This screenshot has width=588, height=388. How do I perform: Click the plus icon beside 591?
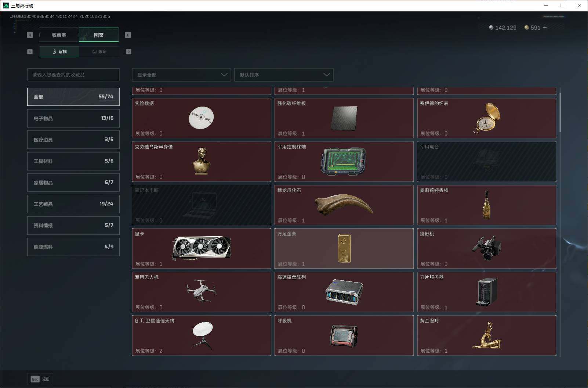[545, 28]
